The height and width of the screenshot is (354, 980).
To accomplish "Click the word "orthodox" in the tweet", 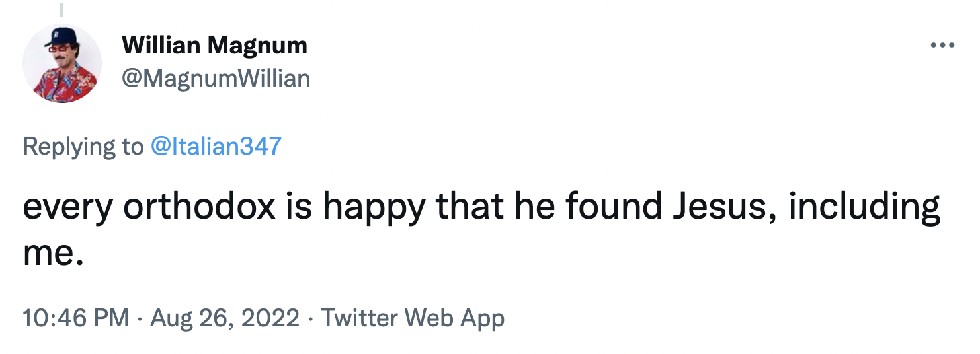I will click(200, 207).
